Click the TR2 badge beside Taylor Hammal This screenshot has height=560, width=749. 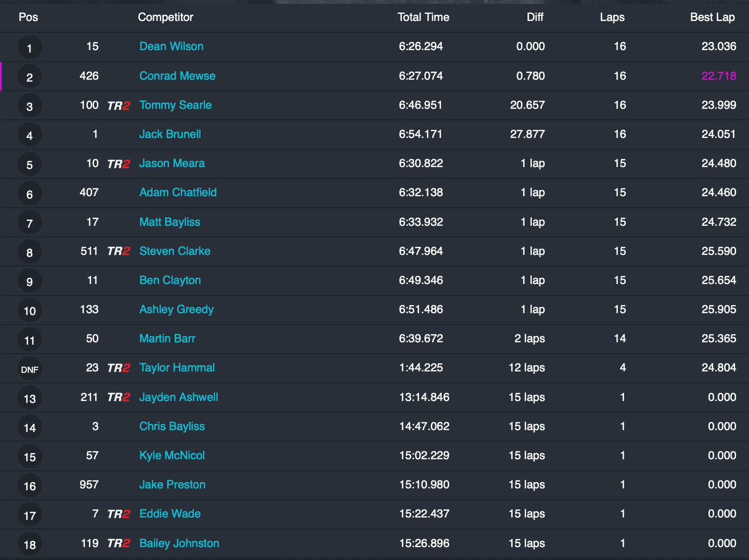click(118, 368)
